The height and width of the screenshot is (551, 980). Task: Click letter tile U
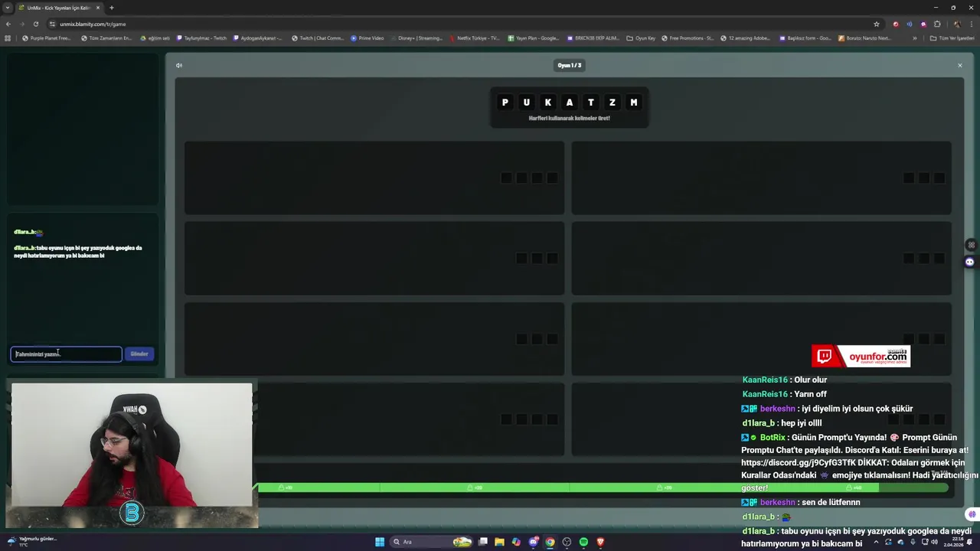pos(526,102)
